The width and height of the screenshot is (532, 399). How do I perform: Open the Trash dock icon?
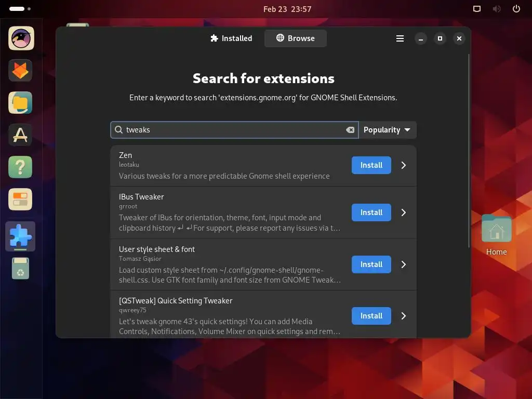(20, 268)
